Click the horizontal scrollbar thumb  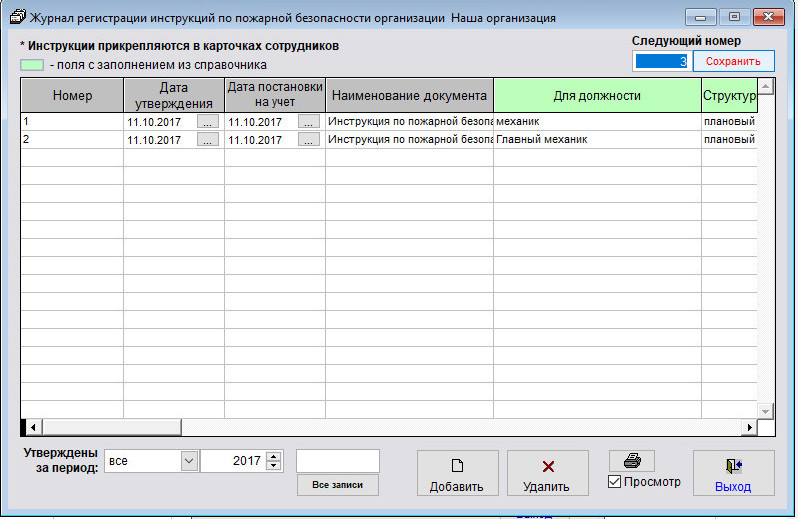pos(111,427)
